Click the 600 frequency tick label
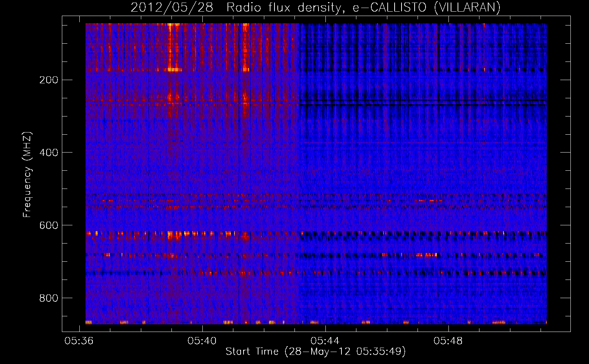This screenshot has width=589, height=364. click(49, 225)
